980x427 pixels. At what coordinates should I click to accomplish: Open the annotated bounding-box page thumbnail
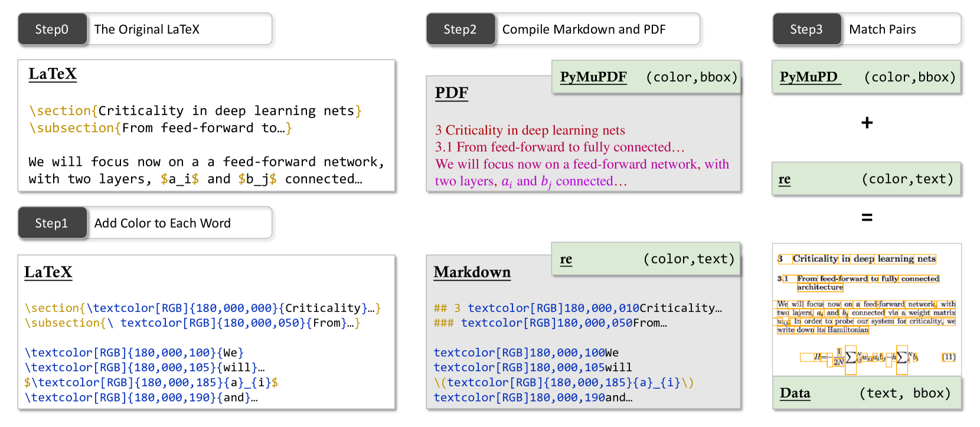(867, 310)
